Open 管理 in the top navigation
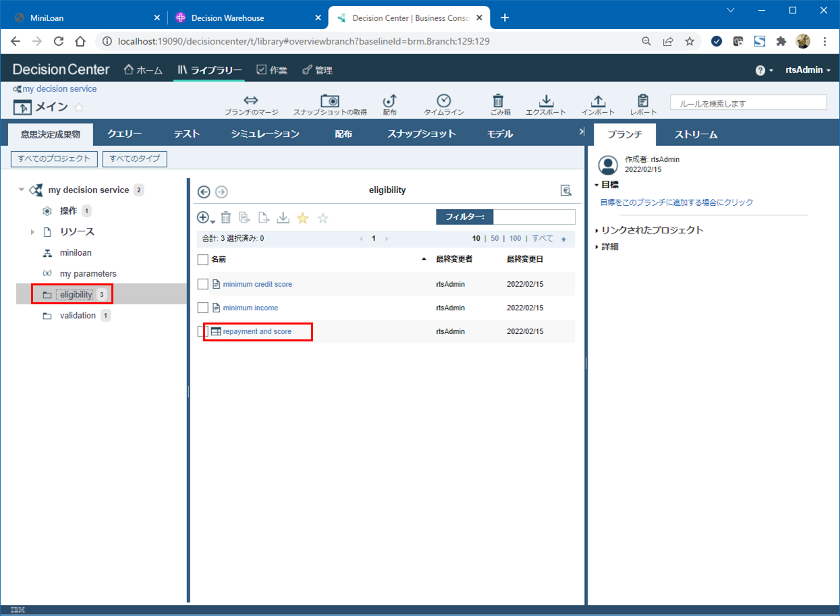This screenshot has height=616, width=840. coord(317,70)
